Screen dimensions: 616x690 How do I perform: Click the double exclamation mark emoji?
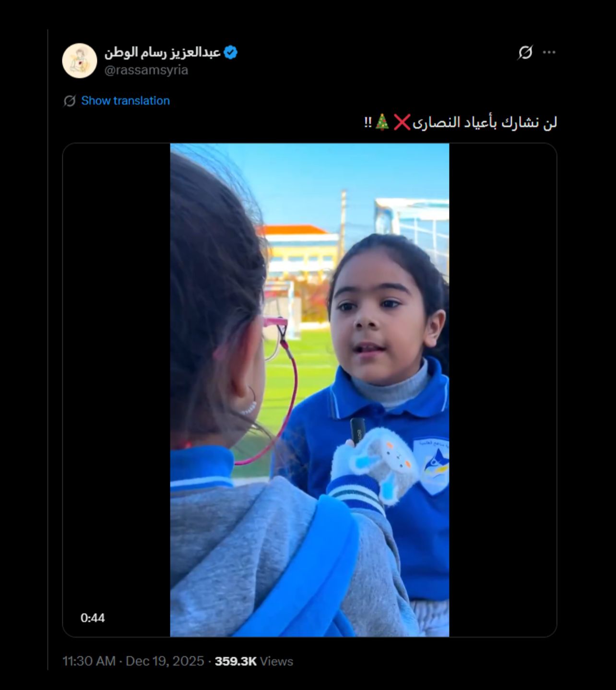[368, 122]
